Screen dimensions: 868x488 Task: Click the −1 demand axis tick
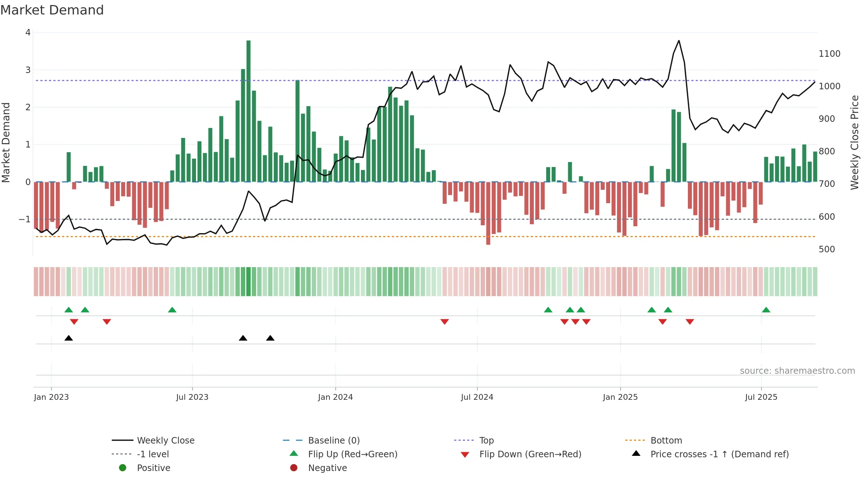pyautogui.click(x=25, y=219)
